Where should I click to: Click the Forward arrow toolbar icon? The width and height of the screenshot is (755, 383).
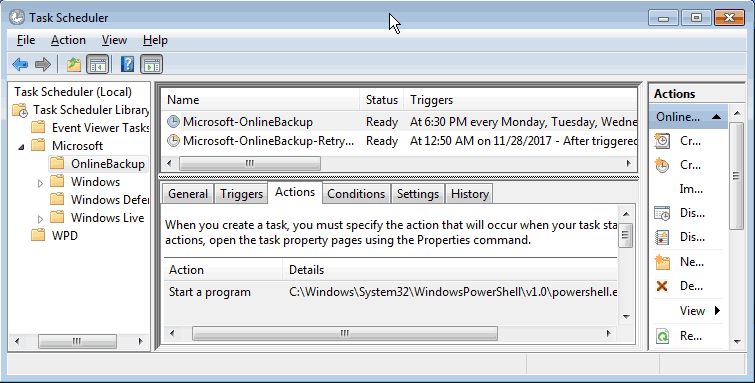click(43, 64)
